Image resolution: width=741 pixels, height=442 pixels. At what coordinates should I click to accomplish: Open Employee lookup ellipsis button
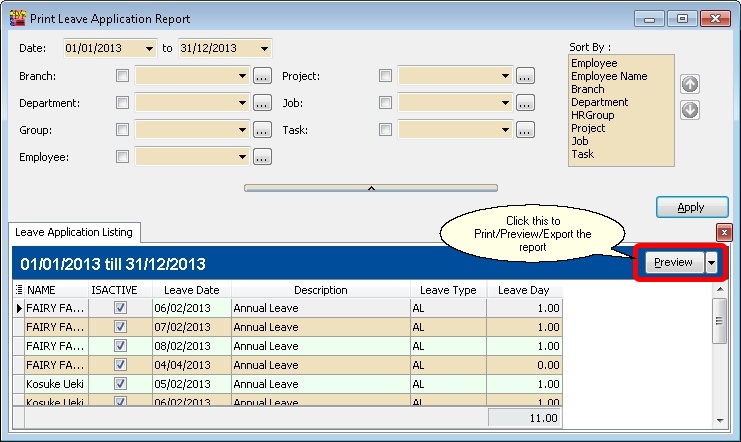pyautogui.click(x=262, y=156)
